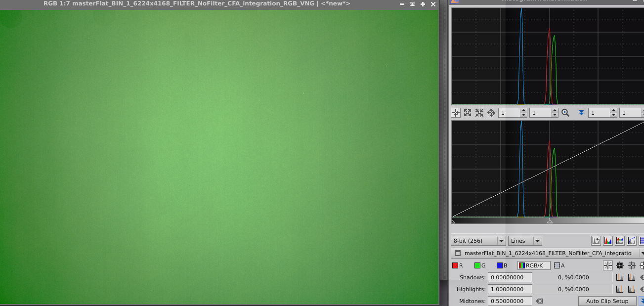
Task: Decrease the output histogram zoom spinbox value
Action: click(x=614, y=115)
